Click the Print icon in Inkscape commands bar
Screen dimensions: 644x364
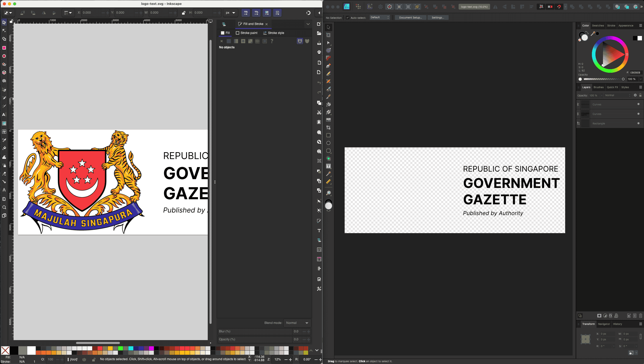coord(319,52)
